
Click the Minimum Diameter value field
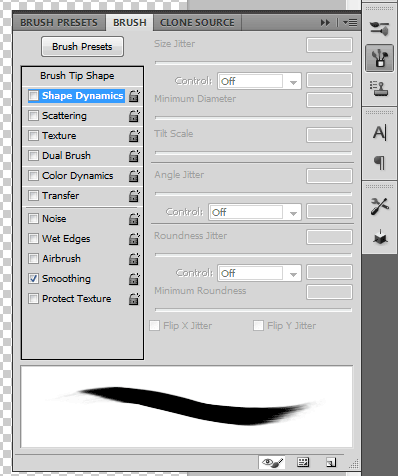click(x=329, y=100)
